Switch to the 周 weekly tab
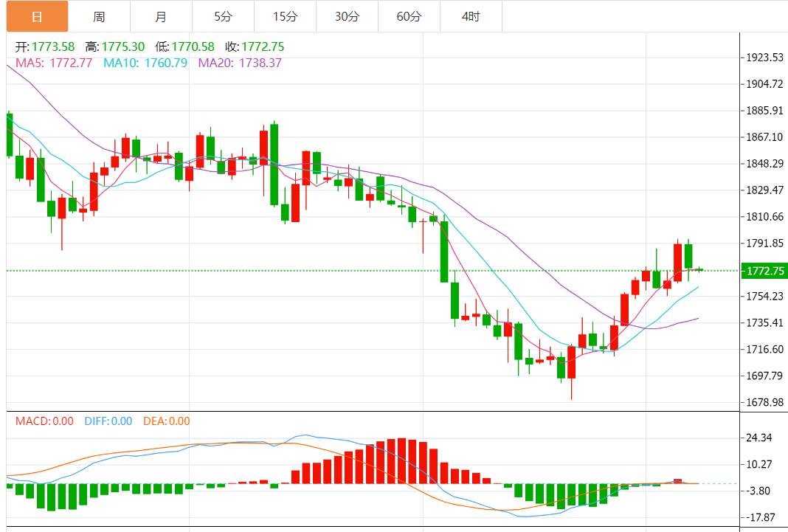This screenshot has width=788, height=532. (x=99, y=16)
